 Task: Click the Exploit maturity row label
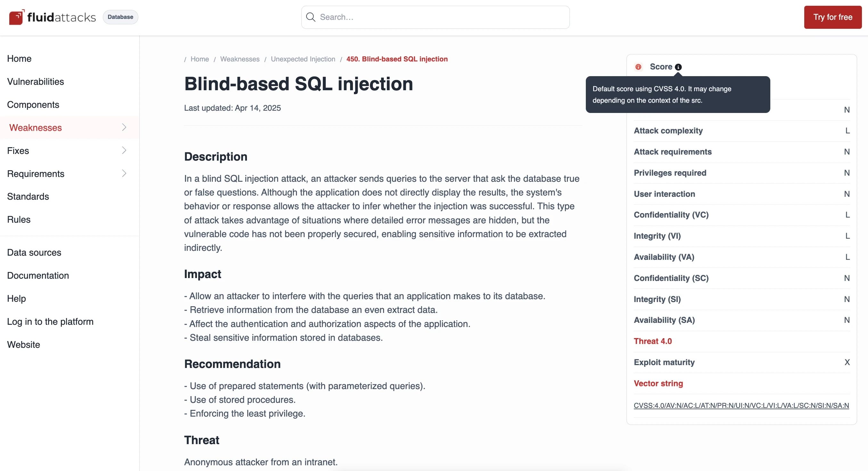point(664,362)
